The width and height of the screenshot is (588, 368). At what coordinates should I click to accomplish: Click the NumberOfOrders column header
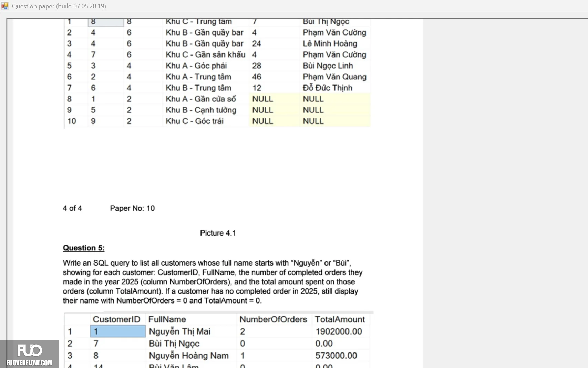point(273,319)
